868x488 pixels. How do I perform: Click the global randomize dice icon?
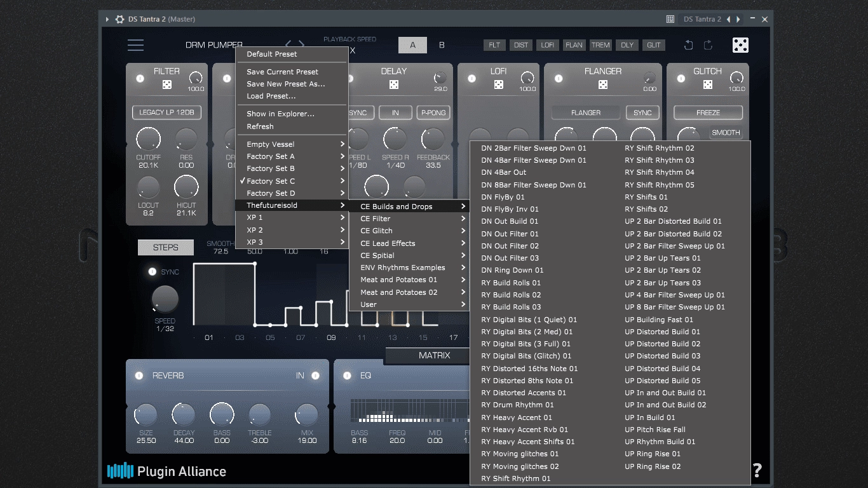(740, 45)
